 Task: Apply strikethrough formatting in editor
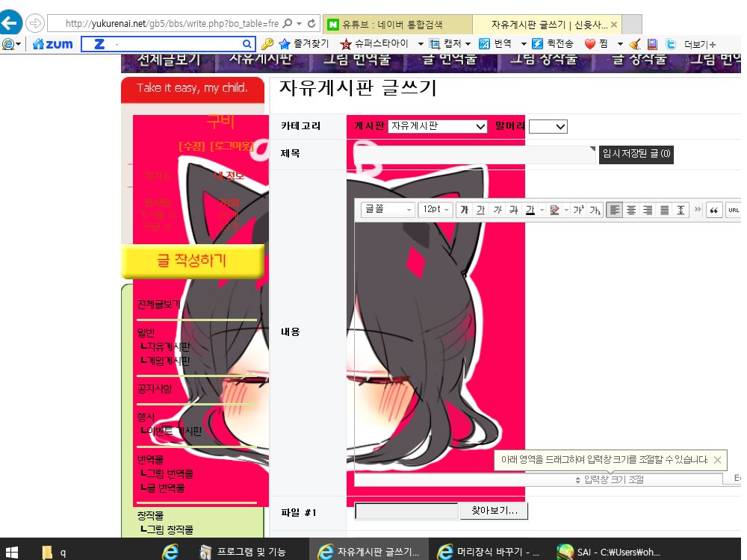[x=514, y=210]
